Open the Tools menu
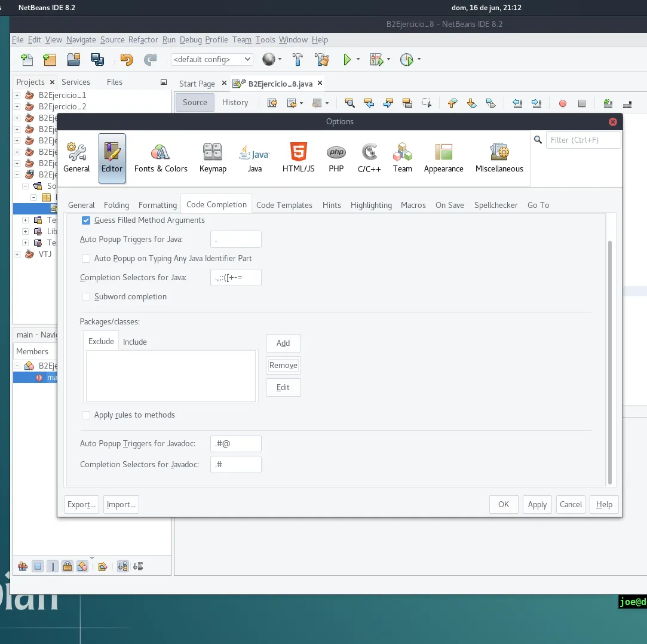The height and width of the screenshot is (644, 647). 265,39
